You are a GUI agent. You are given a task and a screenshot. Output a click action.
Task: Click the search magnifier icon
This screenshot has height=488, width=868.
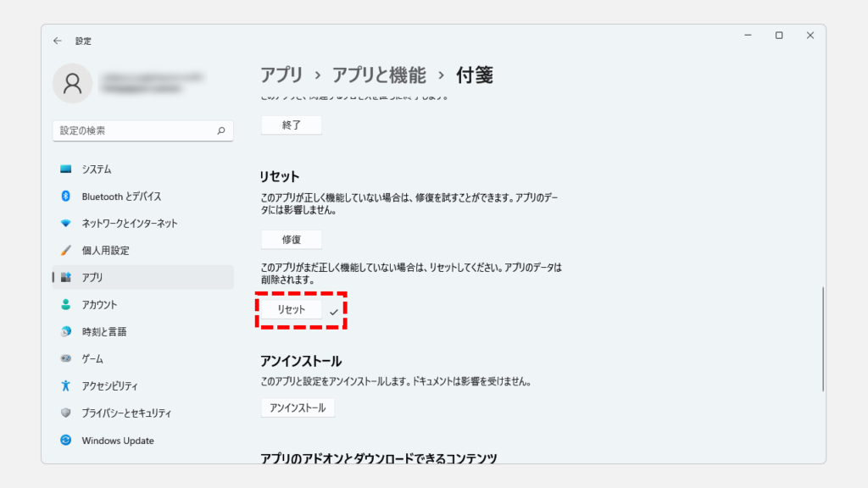click(x=220, y=131)
